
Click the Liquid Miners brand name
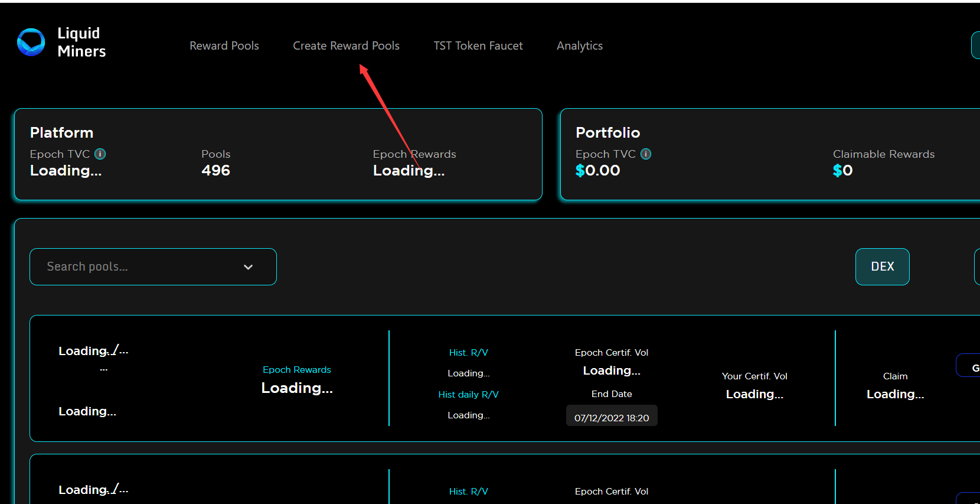[81, 42]
